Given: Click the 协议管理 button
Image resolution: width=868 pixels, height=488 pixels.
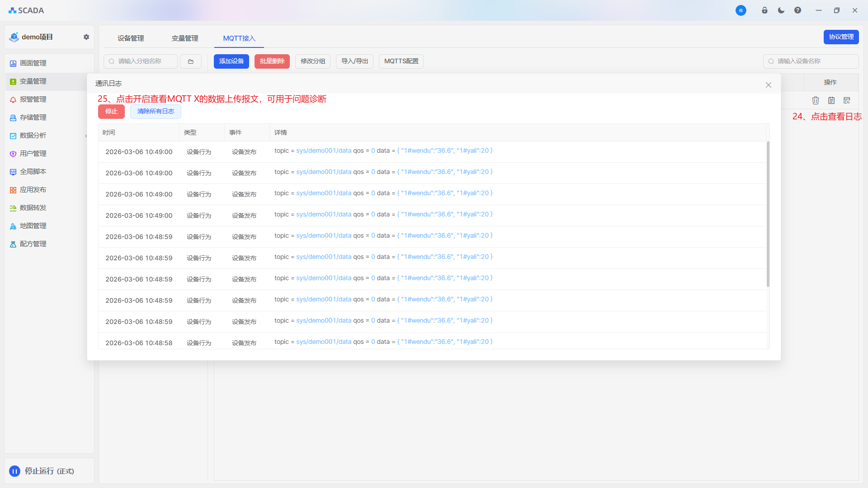Looking at the screenshot, I should (x=841, y=37).
